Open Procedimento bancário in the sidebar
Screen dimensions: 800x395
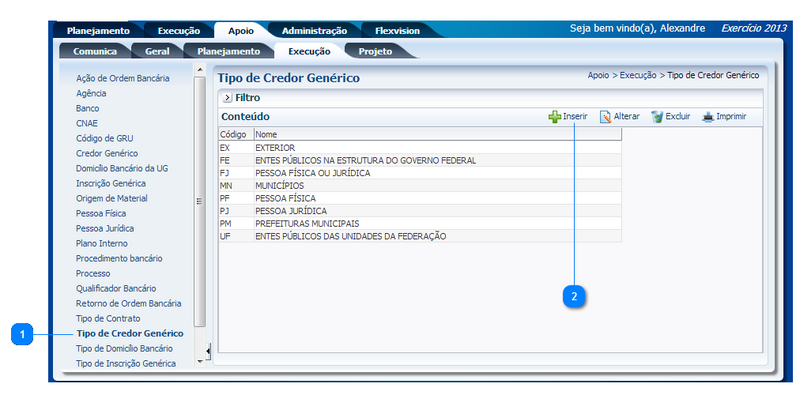(x=119, y=259)
